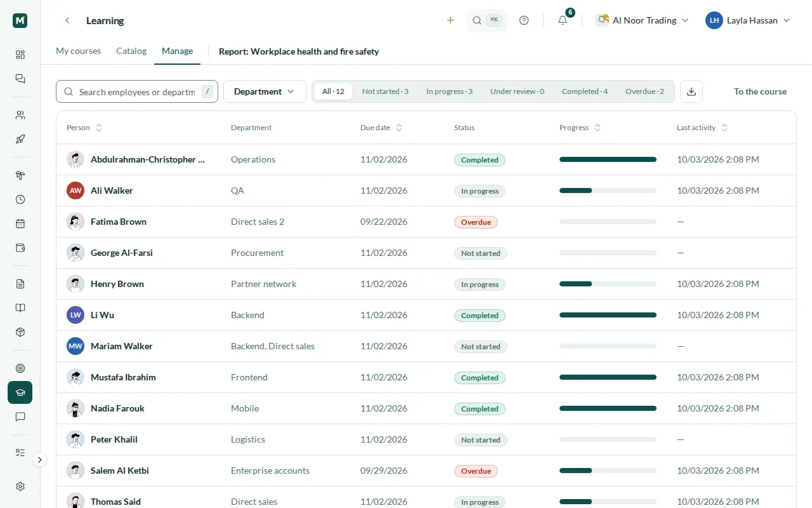
Task: Open the document icon in sidebar
Action: (20, 284)
